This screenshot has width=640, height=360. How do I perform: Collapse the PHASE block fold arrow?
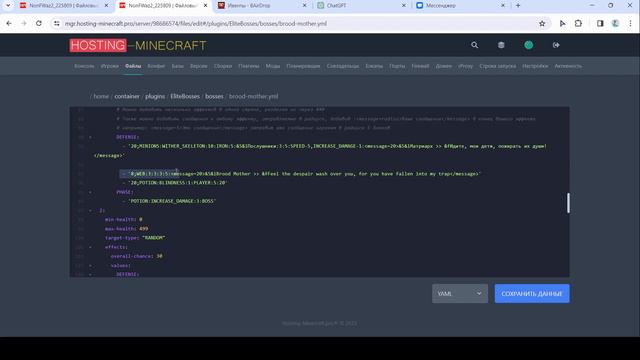click(x=90, y=192)
